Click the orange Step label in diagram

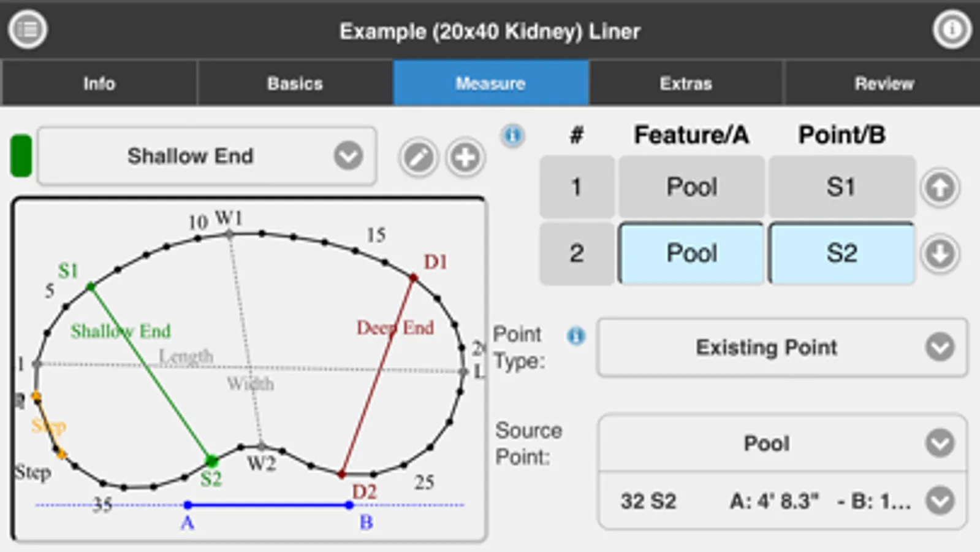point(48,426)
